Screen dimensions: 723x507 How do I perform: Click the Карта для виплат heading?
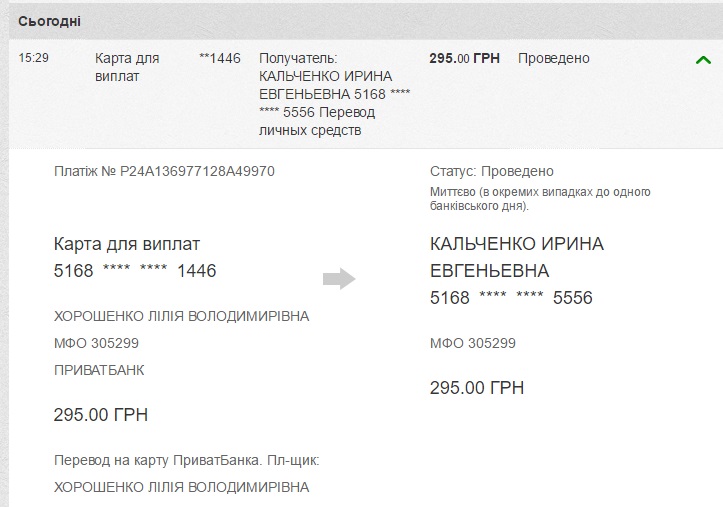click(127, 244)
